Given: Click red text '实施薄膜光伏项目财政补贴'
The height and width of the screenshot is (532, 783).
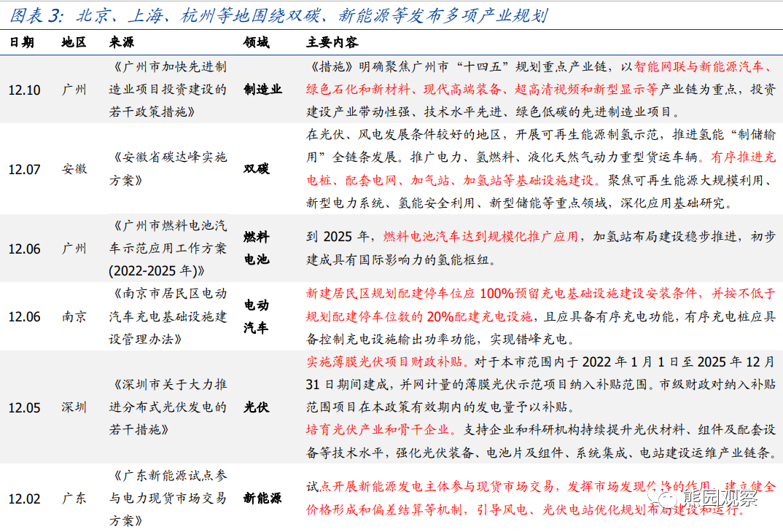Looking at the screenshot, I should point(384,361).
